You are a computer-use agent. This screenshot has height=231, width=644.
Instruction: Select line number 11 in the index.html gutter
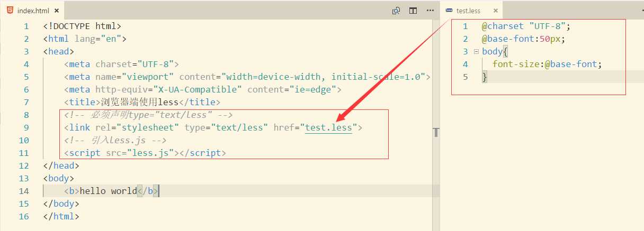pos(24,153)
